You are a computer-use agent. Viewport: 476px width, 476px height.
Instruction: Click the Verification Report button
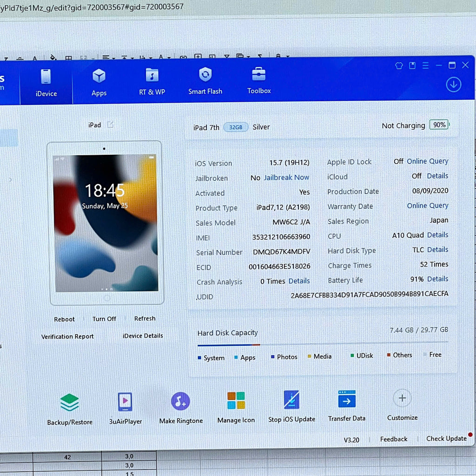(x=67, y=337)
